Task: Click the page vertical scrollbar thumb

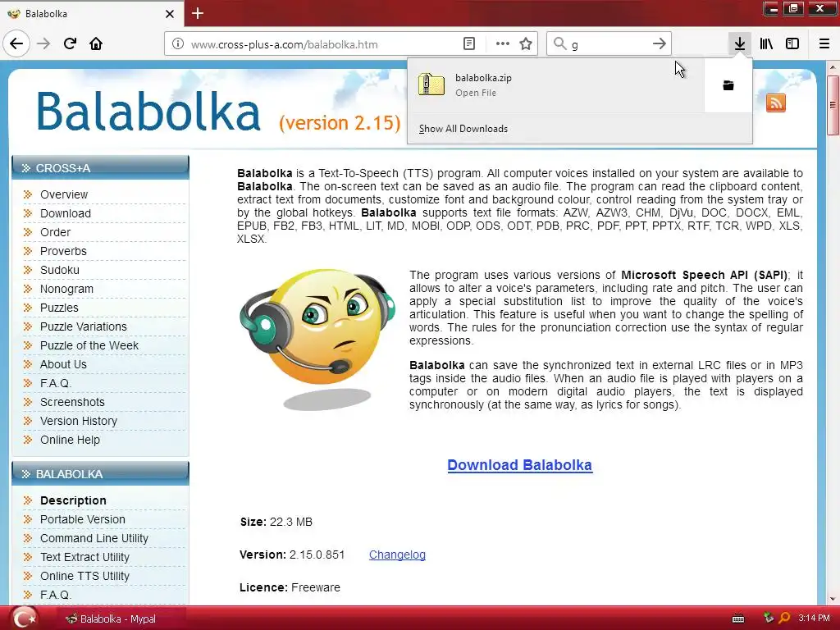Action: 833,105
